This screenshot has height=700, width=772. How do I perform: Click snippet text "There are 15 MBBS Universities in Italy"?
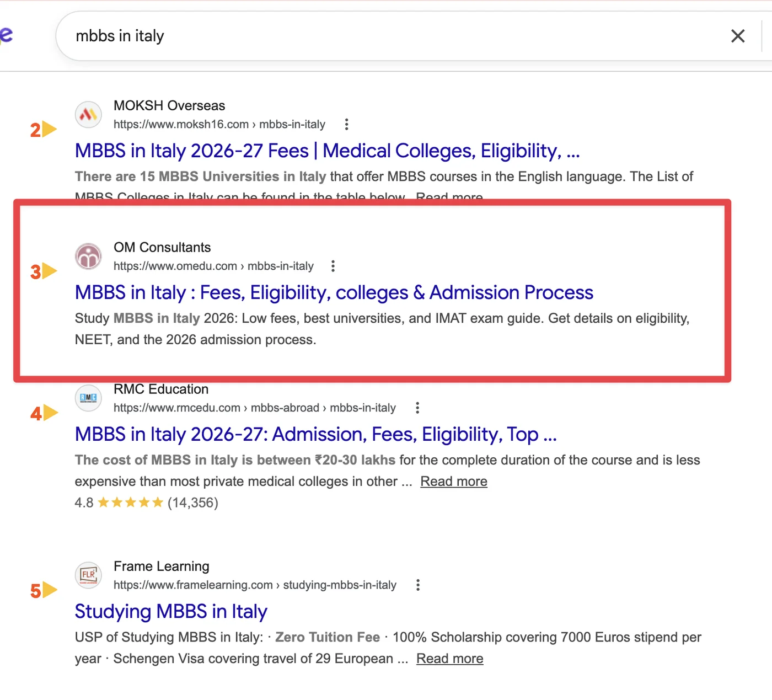tap(201, 177)
